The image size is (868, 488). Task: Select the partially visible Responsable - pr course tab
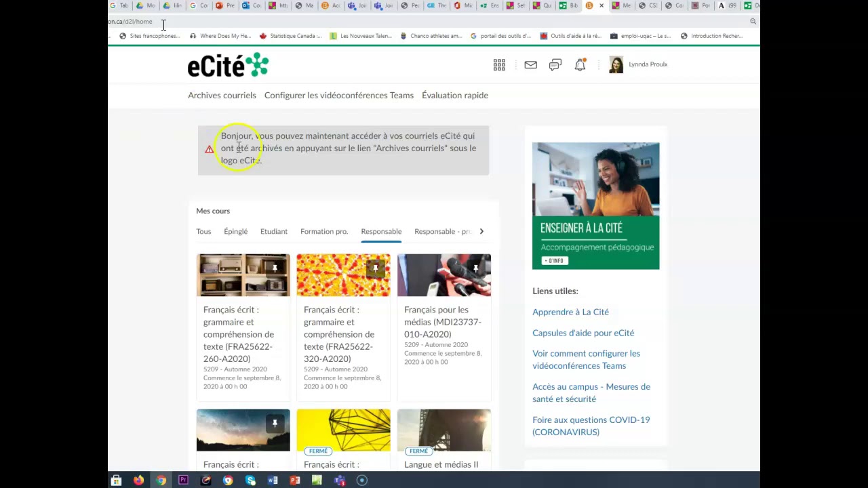[x=442, y=232]
